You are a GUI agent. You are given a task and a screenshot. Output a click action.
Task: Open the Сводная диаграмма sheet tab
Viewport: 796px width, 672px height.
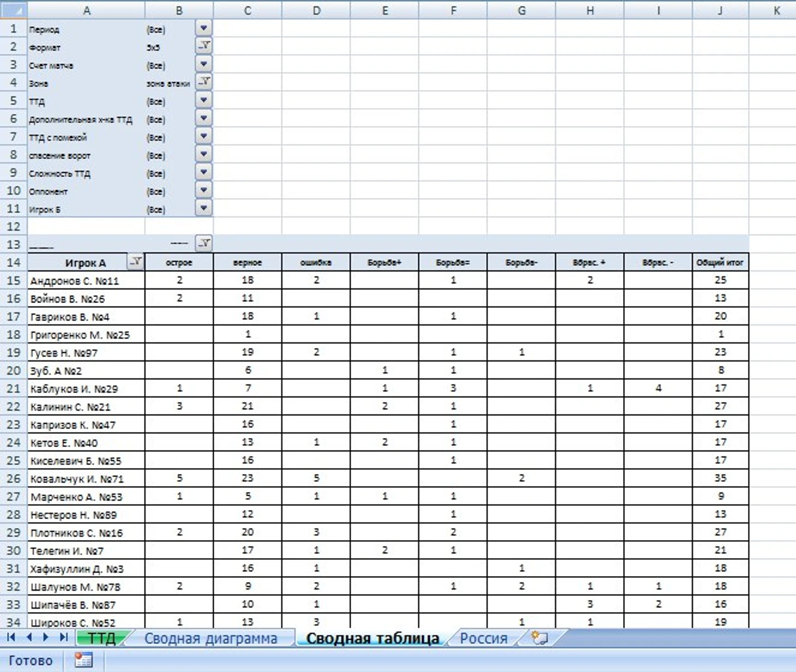click(210, 638)
